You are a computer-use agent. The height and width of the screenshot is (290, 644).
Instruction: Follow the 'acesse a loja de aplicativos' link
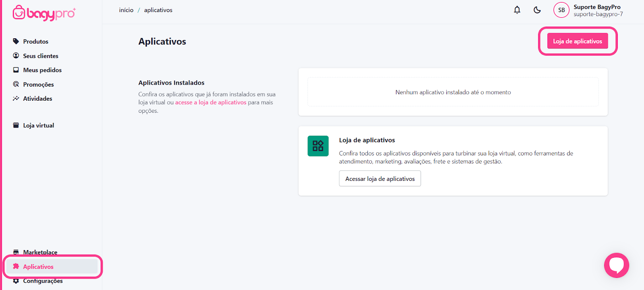(211, 102)
